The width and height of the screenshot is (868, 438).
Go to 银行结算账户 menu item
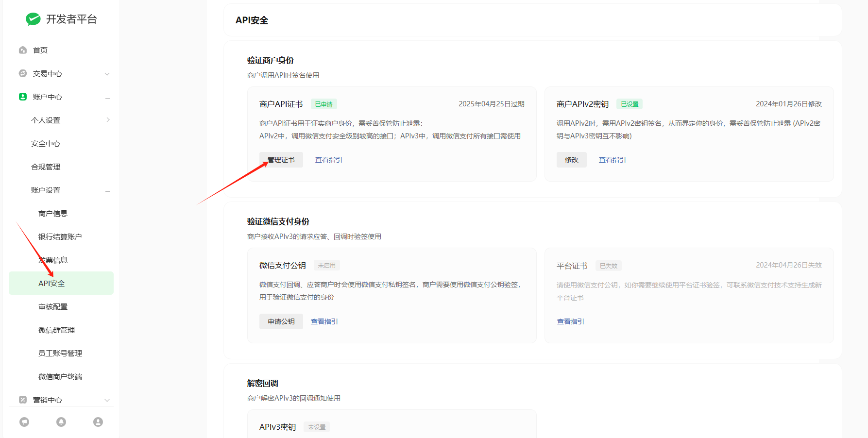(60, 236)
